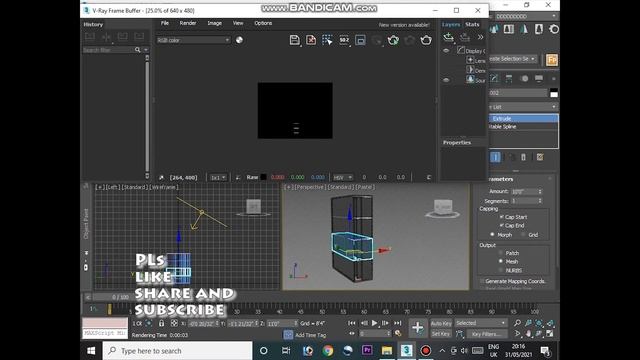The image size is (640, 360).
Task: Clear the frame buffer image
Action: (311, 40)
